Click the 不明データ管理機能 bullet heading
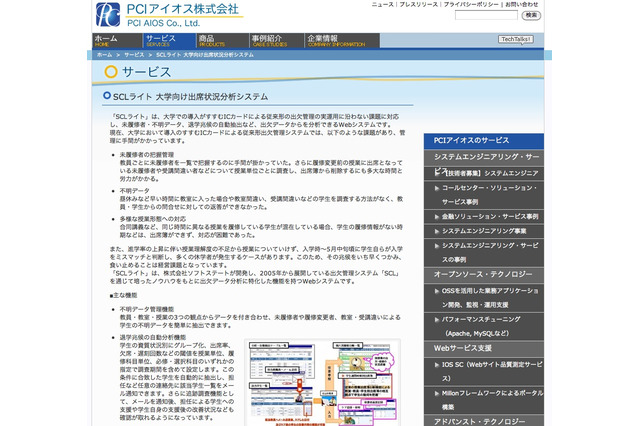 [x=147, y=309]
